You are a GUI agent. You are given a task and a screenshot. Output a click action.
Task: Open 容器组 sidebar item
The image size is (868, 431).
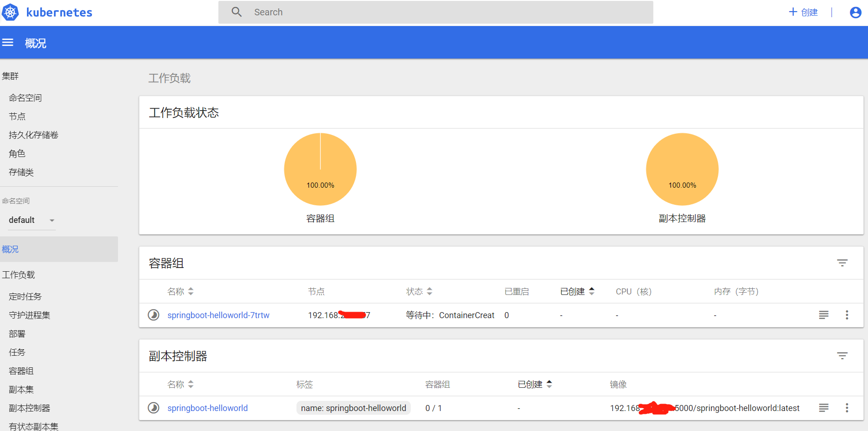point(21,371)
